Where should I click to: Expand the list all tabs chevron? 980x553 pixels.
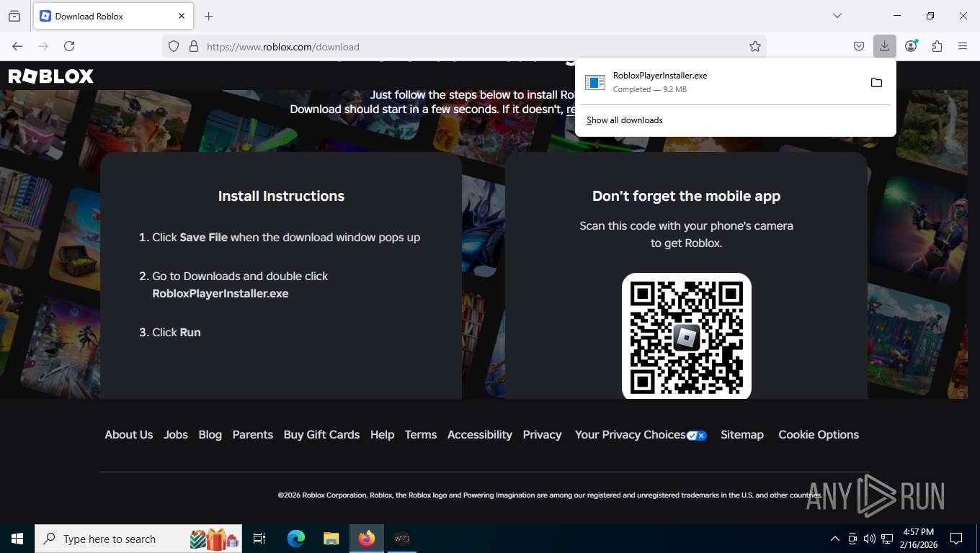tap(837, 16)
